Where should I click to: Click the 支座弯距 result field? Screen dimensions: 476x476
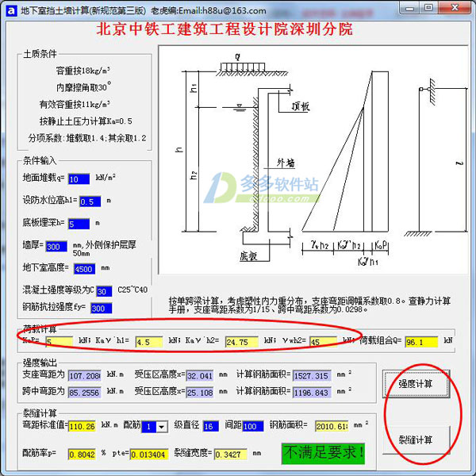(84, 376)
